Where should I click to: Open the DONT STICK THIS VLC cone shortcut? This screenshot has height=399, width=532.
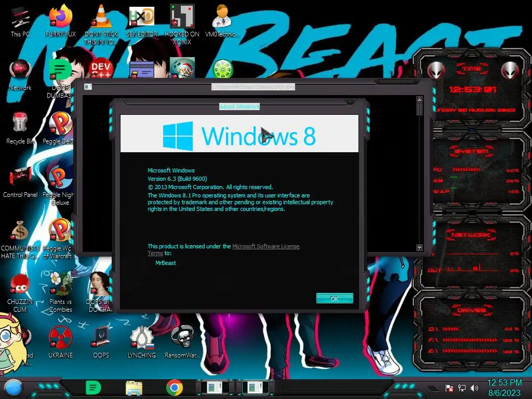point(101,24)
